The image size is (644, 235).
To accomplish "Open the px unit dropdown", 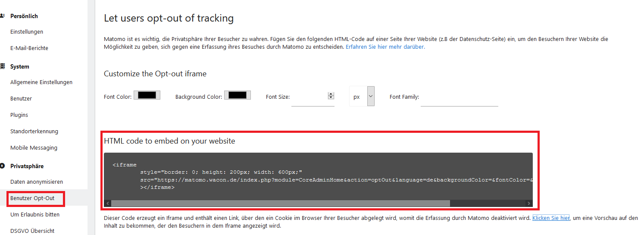I will 362,97.
